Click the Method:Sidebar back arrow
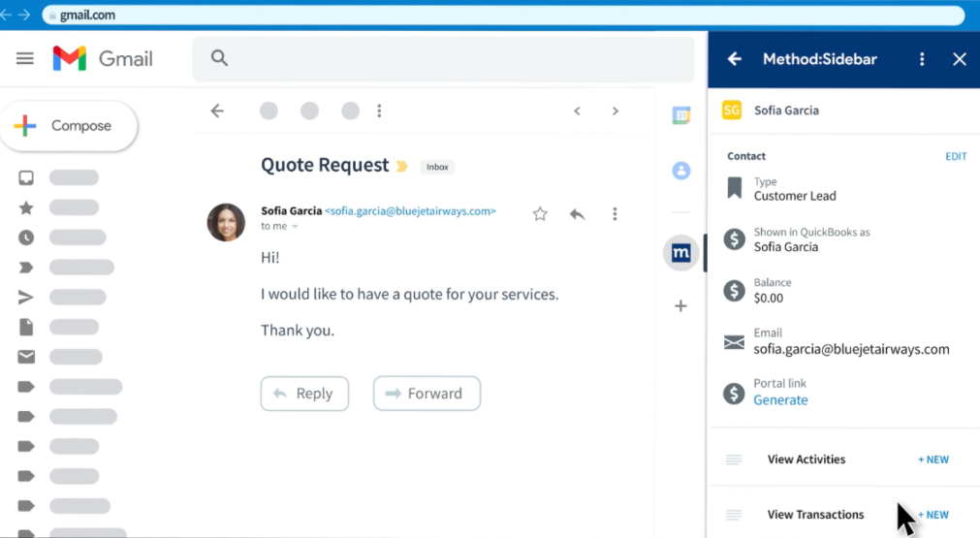Image resolution: width=980 pixels, height=538 pixels. tap(735, 59)
